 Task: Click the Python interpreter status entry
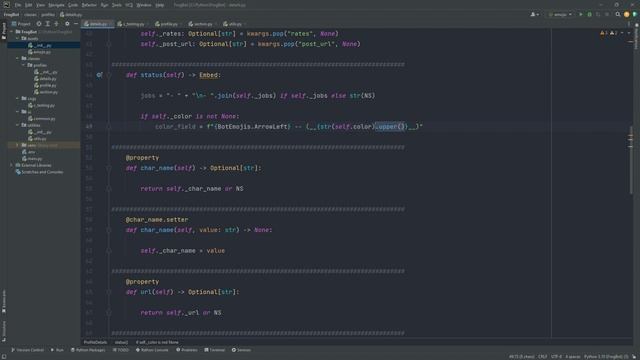[606, 356]
